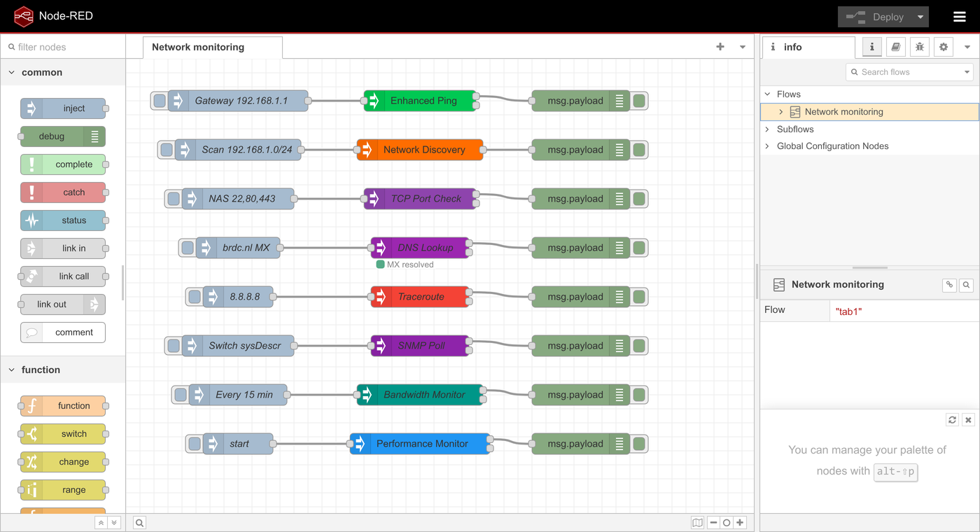Image resolution: width=980 pixels, height=532 pixels.
Task: Trigger the 8.8.8.8 inject button
Action: click(x=195, y=297)
